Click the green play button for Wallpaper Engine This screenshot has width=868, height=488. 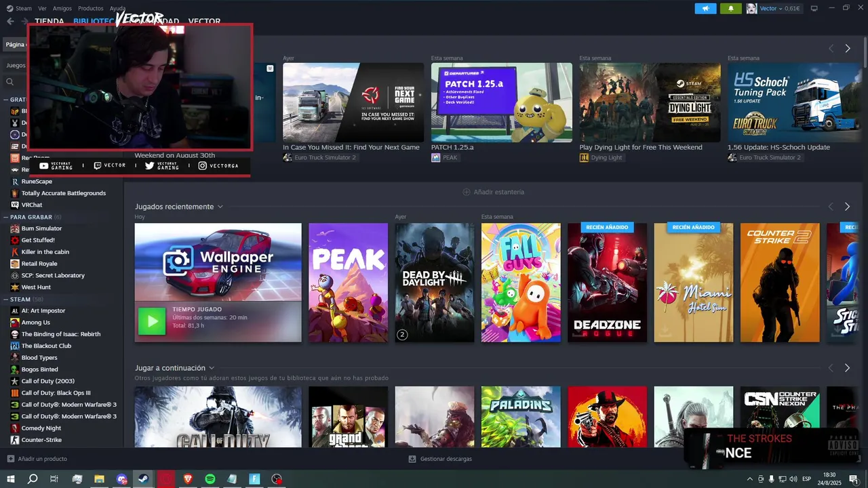click(152, 321)
